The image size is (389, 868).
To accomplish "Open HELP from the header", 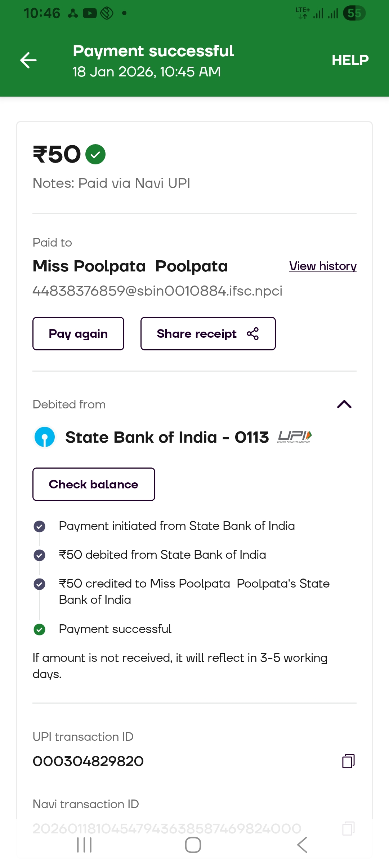I will tap(350, 60).
